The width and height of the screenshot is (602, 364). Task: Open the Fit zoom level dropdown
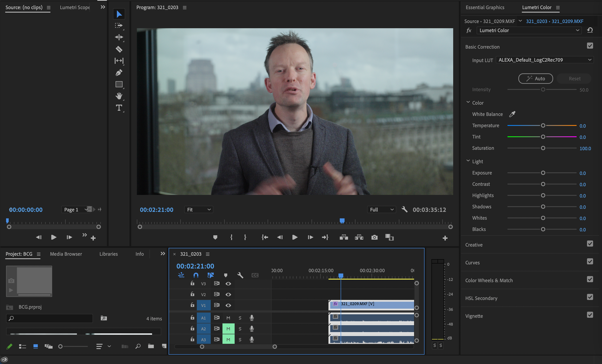point(198,209)
